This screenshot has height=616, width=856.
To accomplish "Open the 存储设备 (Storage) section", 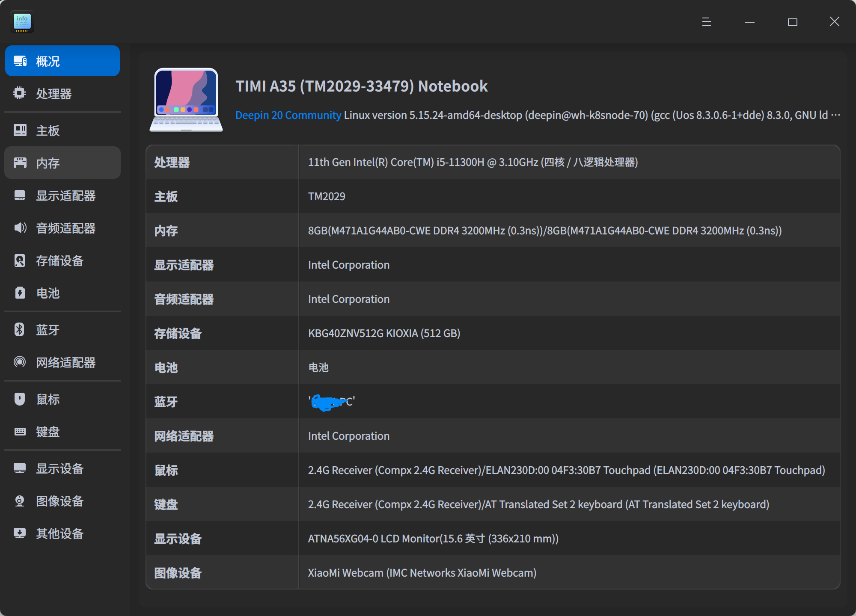I will (59, 261).
